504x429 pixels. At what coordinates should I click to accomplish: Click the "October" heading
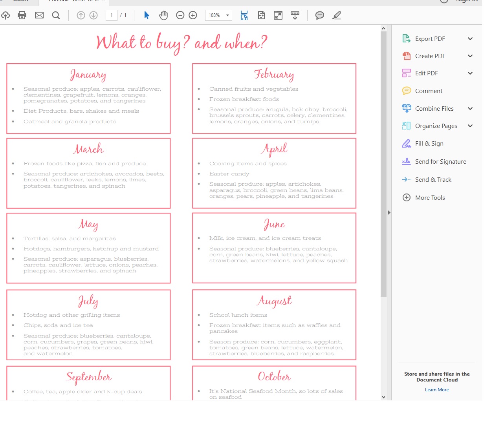point(274,376)
